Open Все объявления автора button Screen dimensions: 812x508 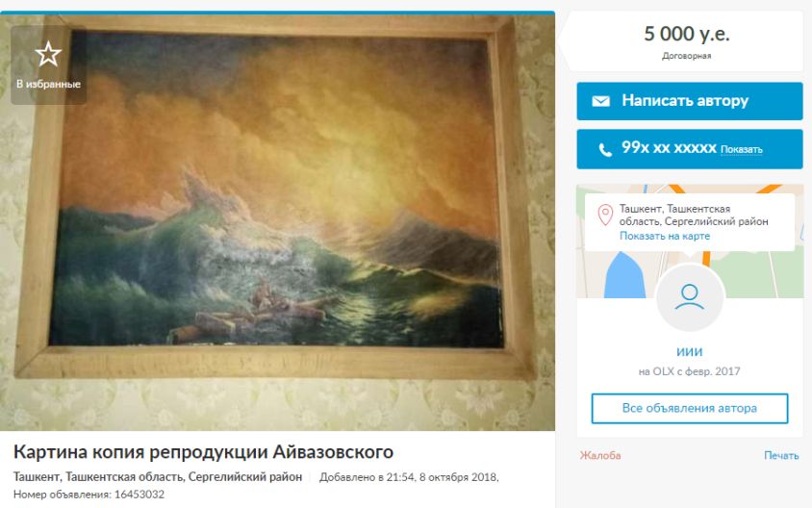(x=690, y=409)
